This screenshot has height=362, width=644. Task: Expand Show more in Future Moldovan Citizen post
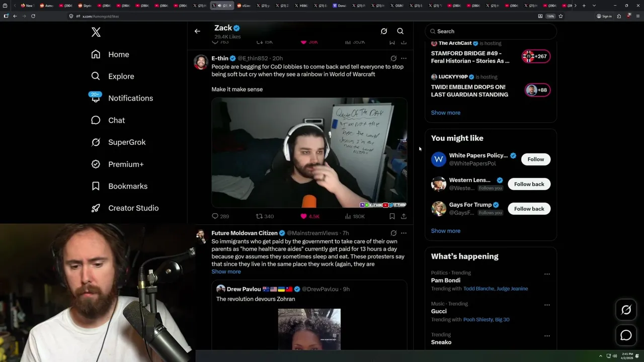[226, 271]
